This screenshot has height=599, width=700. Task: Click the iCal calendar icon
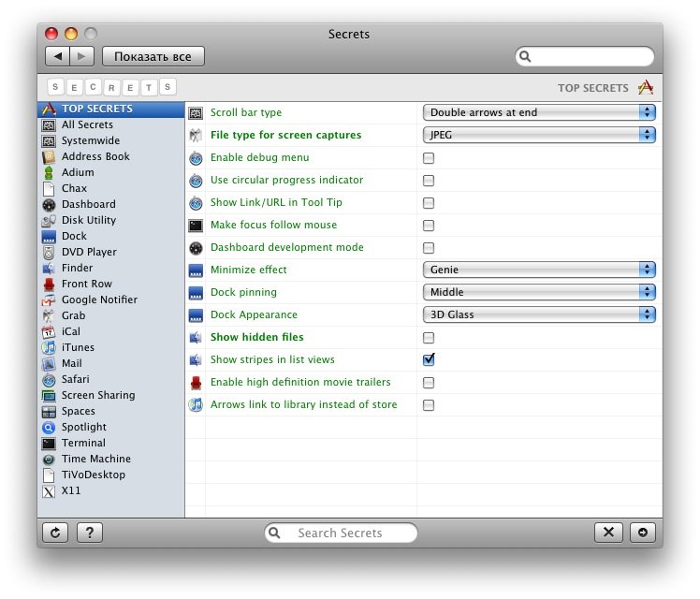(x=49, y=332)
